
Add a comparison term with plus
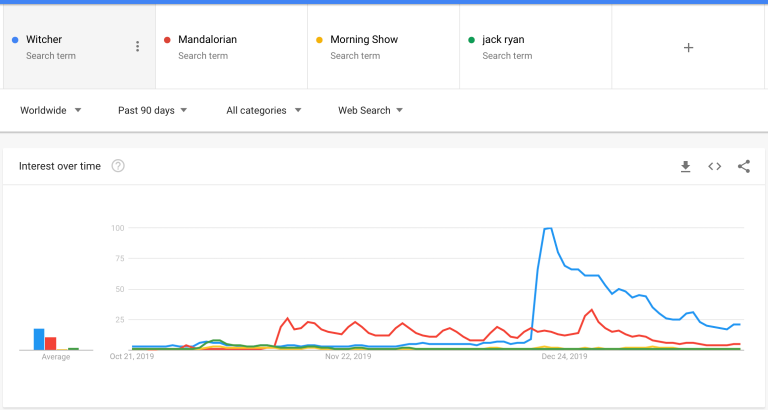pyautogui.click(x=688, y=47)
